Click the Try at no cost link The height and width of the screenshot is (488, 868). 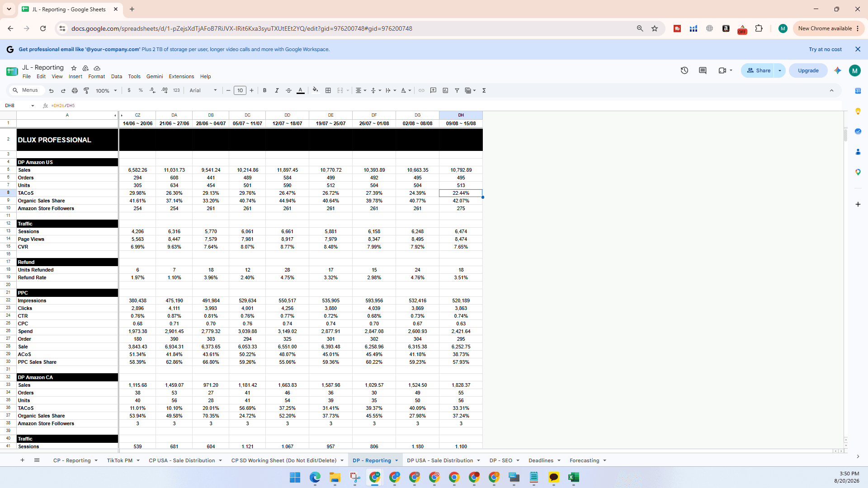pos(825,49)
